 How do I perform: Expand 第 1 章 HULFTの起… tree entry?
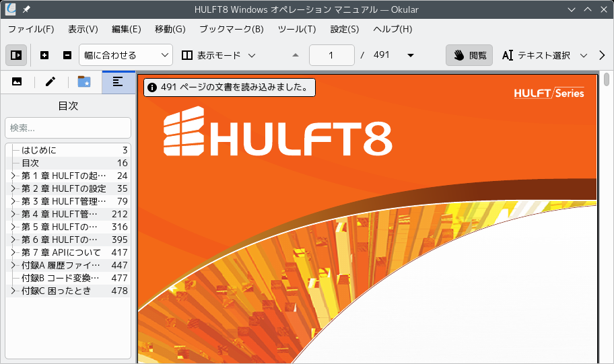pyautogui.click(x=13, y=176)
